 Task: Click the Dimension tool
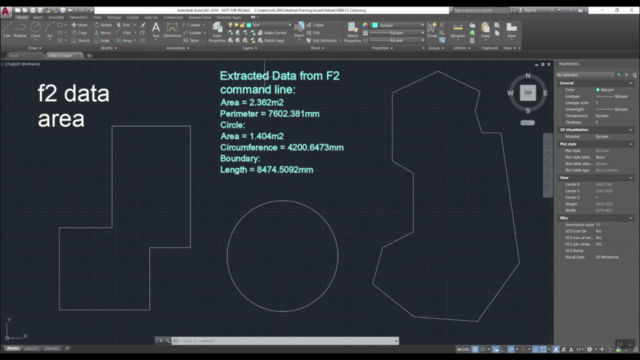[x=172, y=30]
